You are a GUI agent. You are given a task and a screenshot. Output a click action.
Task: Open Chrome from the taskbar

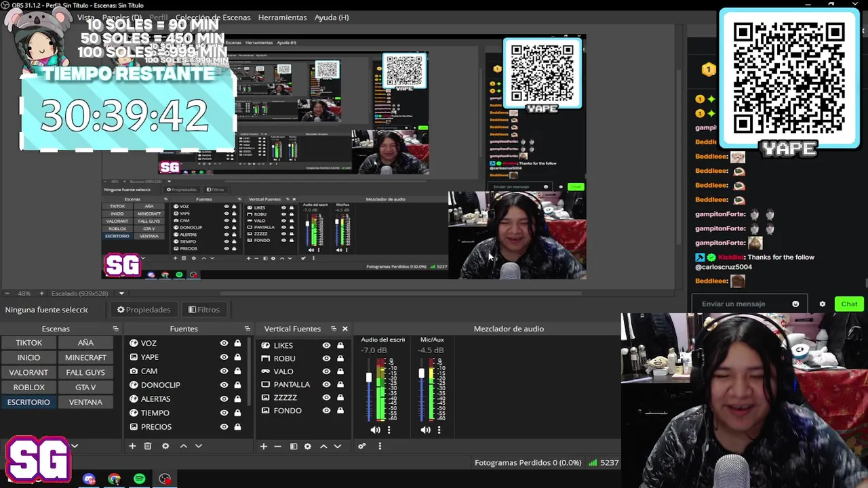pyautogui.click(x=114, y=479)
